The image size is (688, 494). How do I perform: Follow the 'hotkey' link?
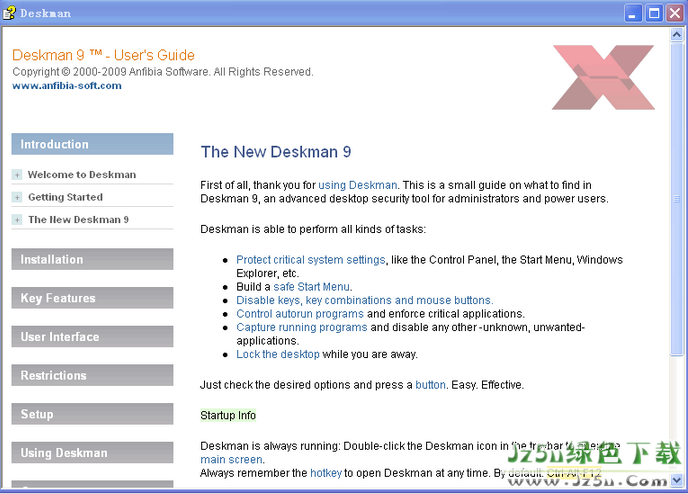(x=326, y=473)
